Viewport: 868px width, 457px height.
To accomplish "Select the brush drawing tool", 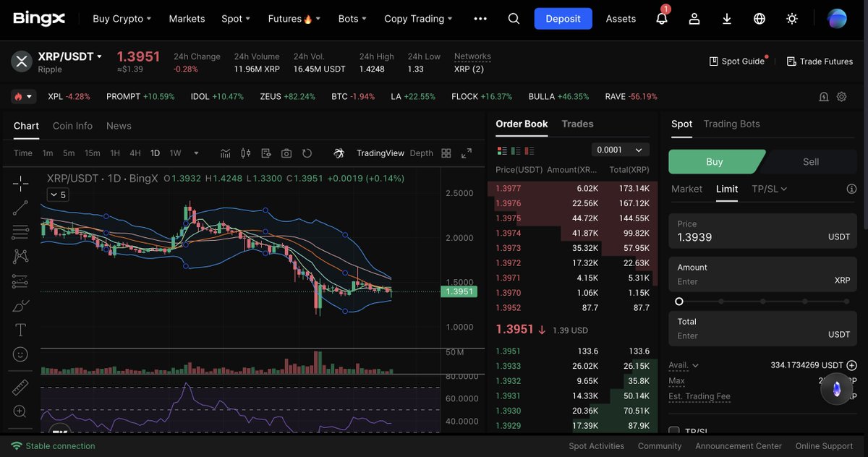I will click(20, 306).
